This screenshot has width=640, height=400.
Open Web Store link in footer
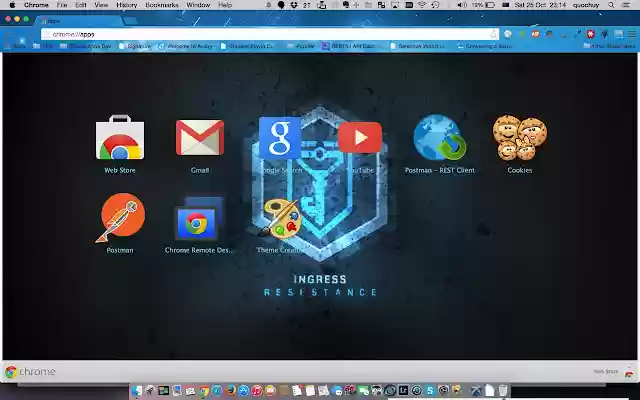[x=606, y=371]
